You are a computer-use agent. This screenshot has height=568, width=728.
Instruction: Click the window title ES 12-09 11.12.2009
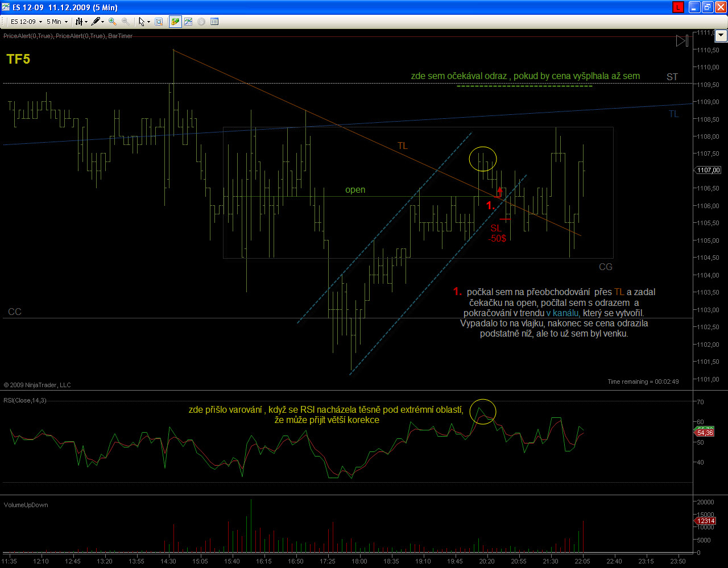coord(65,7)
